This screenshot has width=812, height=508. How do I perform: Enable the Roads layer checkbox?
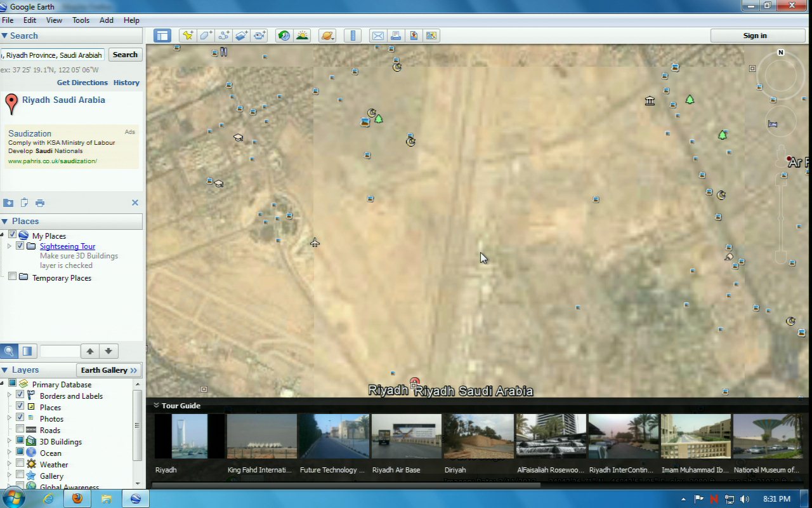[20, 430]
